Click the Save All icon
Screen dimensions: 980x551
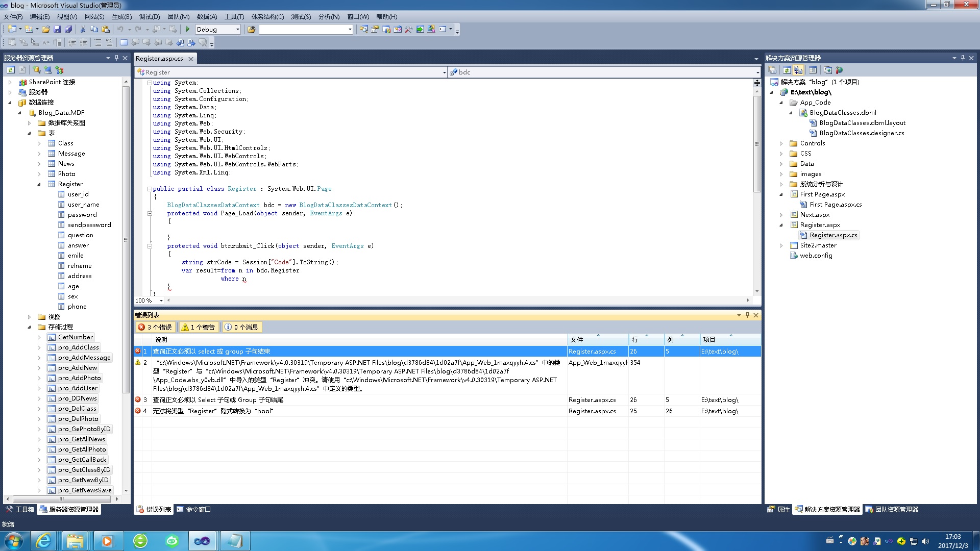point(68,30)
